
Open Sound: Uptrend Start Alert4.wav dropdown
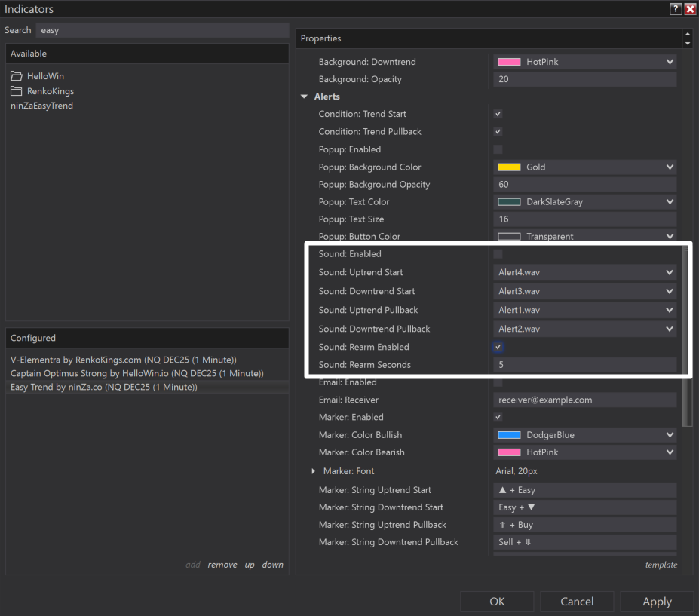point(585,272)
